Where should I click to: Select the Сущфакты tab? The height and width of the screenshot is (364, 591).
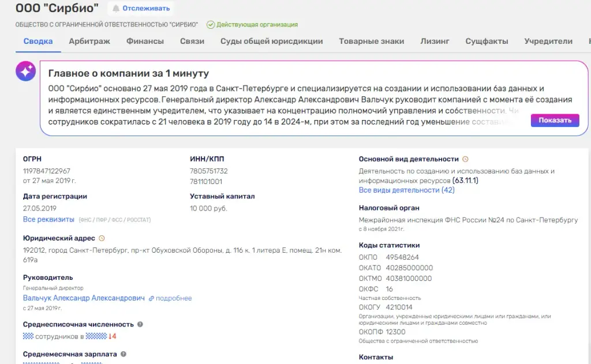pos(487,42)
